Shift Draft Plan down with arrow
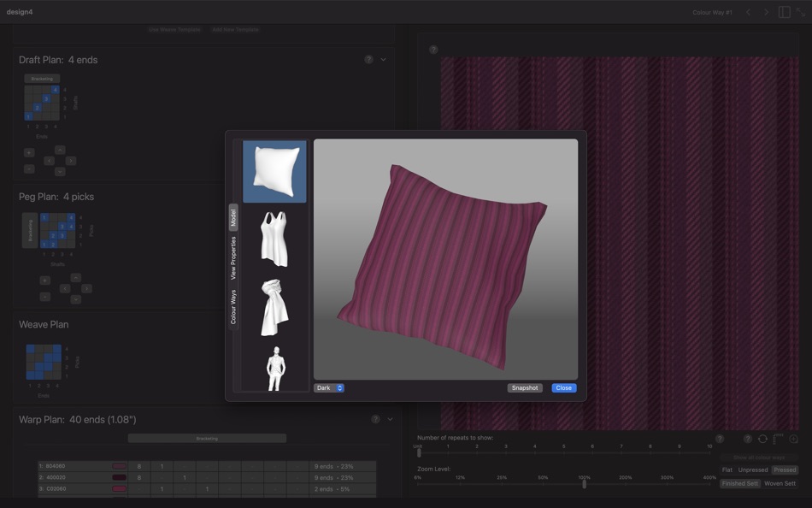This screenshot has height=508, width=812. pyautogui.click(x=60, y=172)
